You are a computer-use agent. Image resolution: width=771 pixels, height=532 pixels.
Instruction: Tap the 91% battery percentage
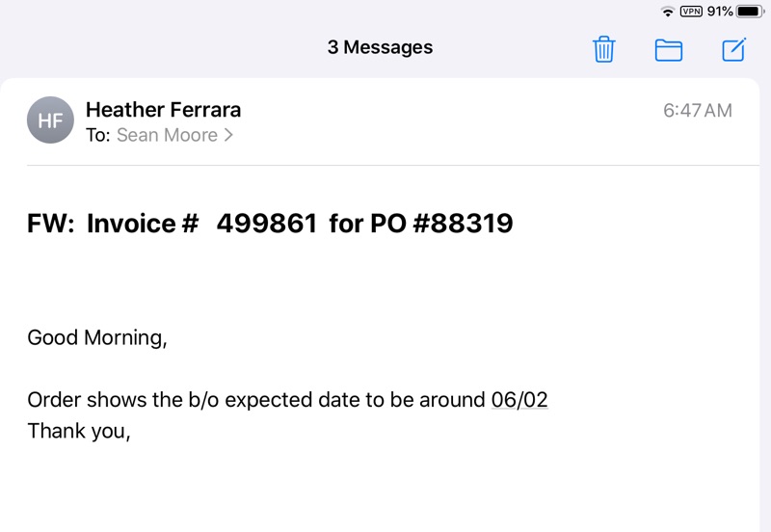(x=720, y=12)
